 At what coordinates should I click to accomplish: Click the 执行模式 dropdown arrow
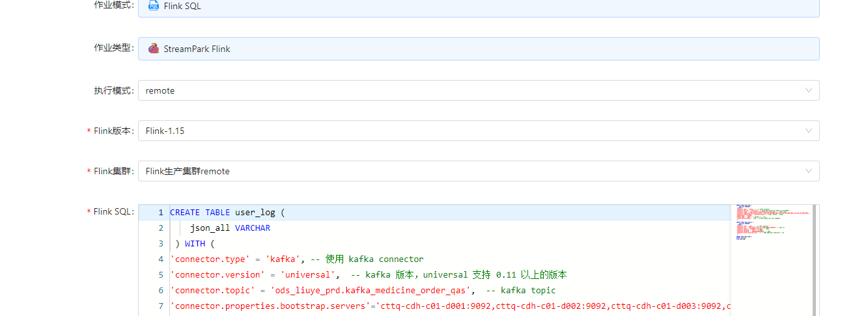coord(809,90)
